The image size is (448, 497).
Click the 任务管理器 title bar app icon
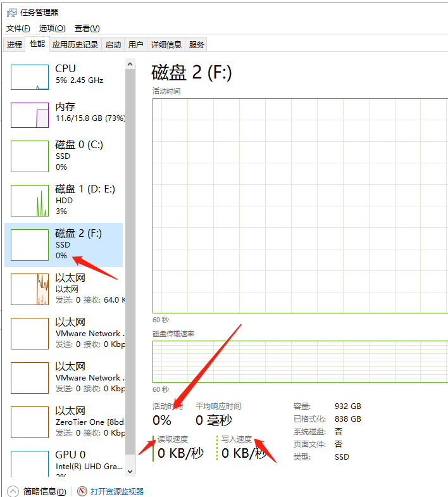point(13,13)
